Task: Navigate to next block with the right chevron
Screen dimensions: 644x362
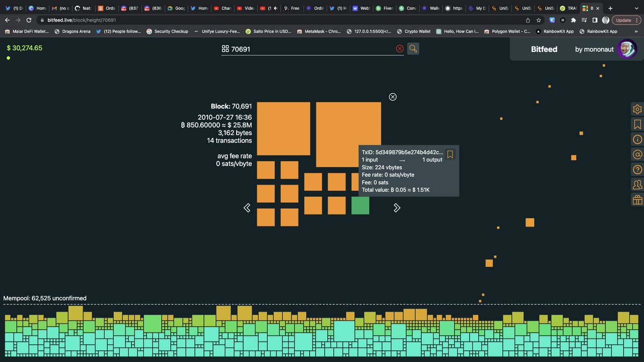Action: pyautogui.click(x=397, y=208)
